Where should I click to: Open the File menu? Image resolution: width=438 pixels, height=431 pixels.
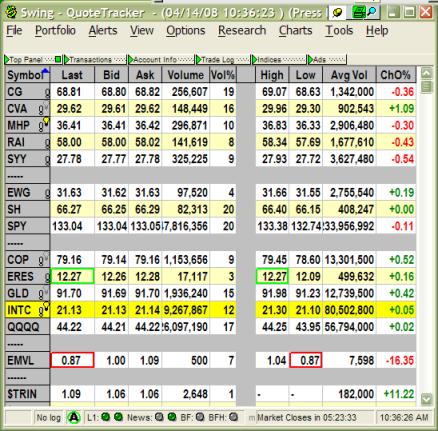click(x=14, y=31)
